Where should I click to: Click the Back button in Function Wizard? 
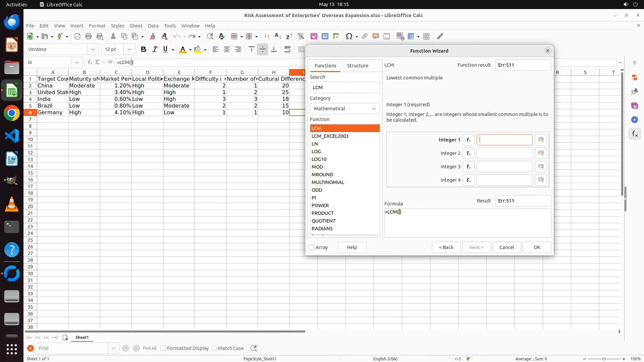tap(446, 247)
